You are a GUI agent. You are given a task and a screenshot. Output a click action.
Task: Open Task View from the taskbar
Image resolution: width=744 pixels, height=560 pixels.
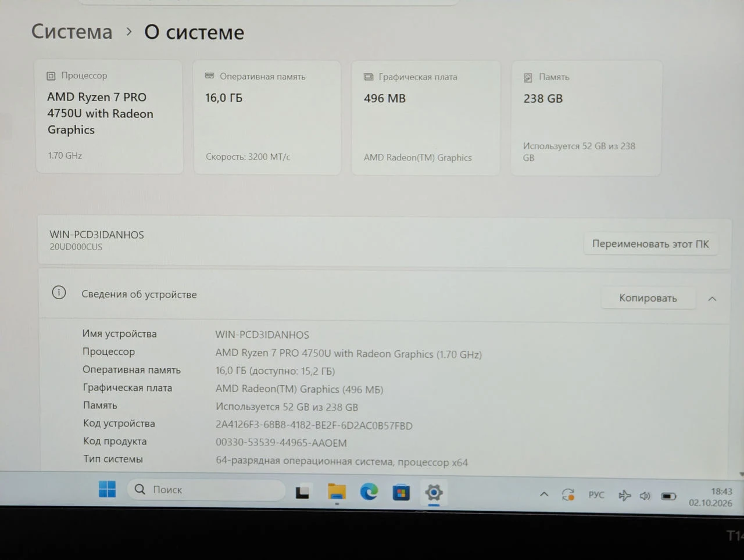point(302,493)
